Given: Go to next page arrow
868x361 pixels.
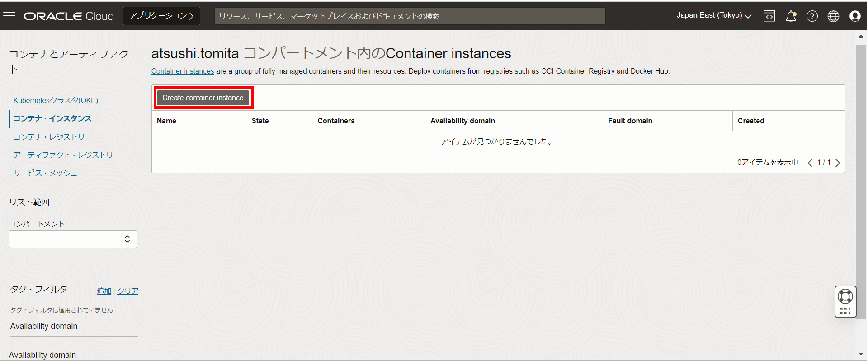Looking at the screenshot, I should coord(838,163).
